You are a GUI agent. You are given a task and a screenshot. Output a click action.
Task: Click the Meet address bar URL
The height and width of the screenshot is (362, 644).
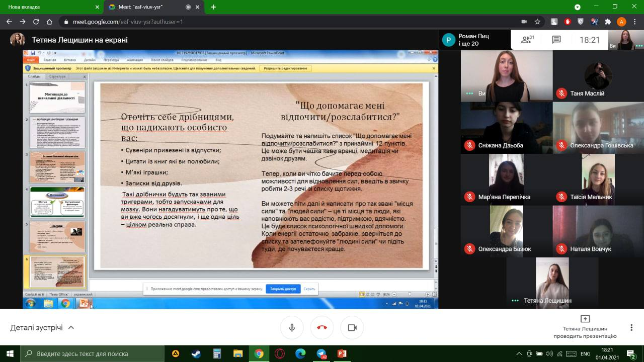tap(128, 22)
